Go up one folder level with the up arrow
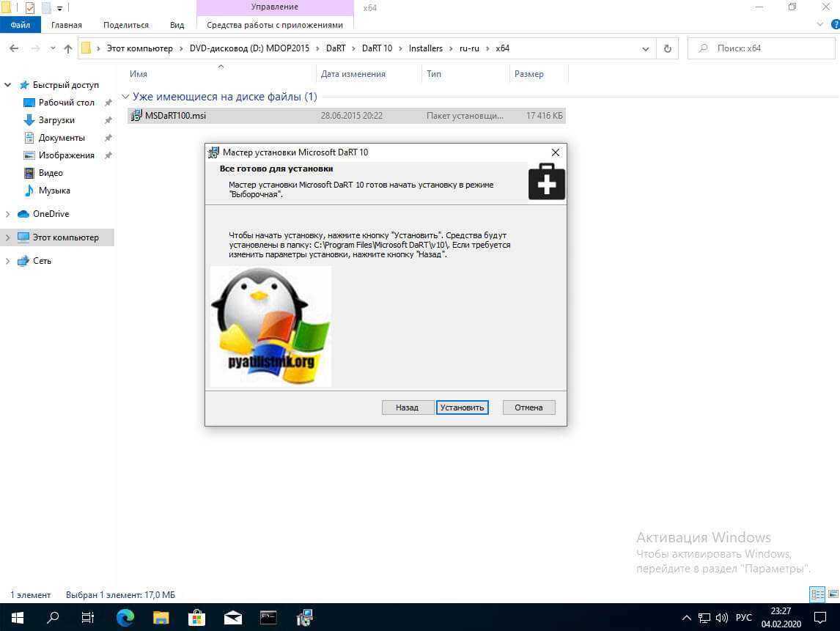840x631 pixels. tap(68, 48)
